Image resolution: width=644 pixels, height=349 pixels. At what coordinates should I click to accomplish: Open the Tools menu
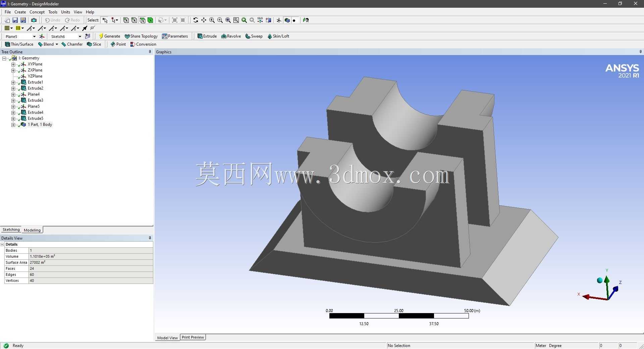[x=53, y=12]
